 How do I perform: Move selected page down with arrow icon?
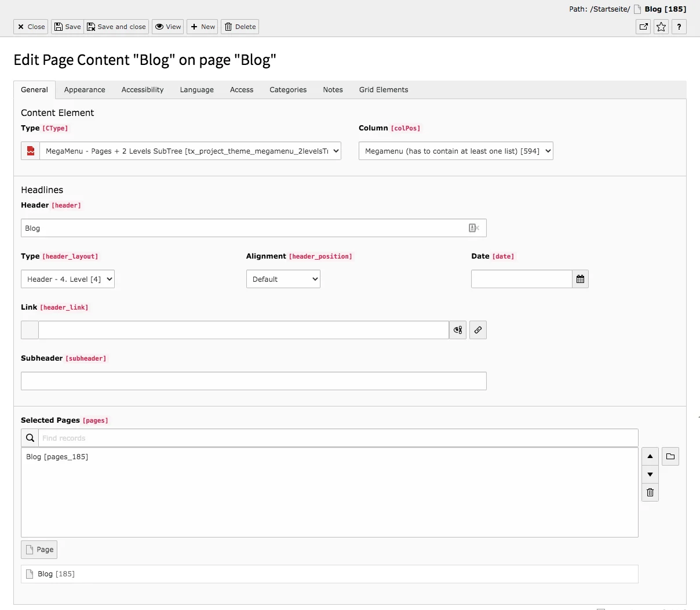(650, 474)
